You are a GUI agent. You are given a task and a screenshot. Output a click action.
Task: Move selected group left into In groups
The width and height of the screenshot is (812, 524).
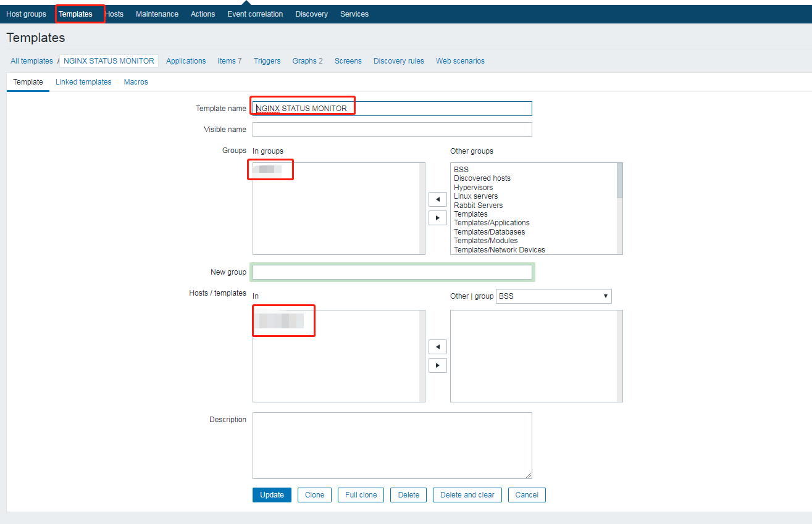(437, 199)
